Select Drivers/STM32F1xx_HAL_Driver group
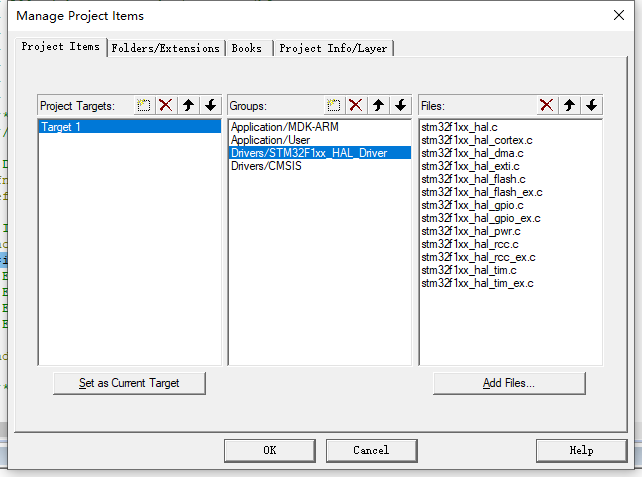This screenshot has width=642, height=477. 320,153
